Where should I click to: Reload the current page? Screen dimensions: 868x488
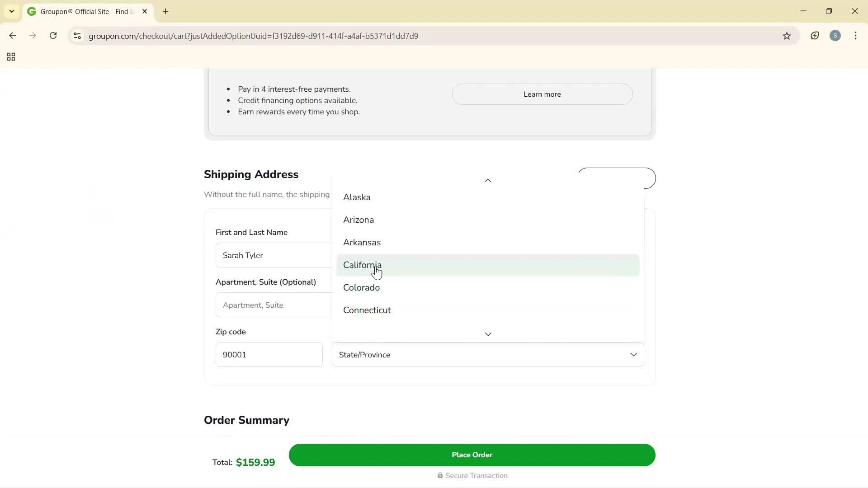[x=53, y=36]
